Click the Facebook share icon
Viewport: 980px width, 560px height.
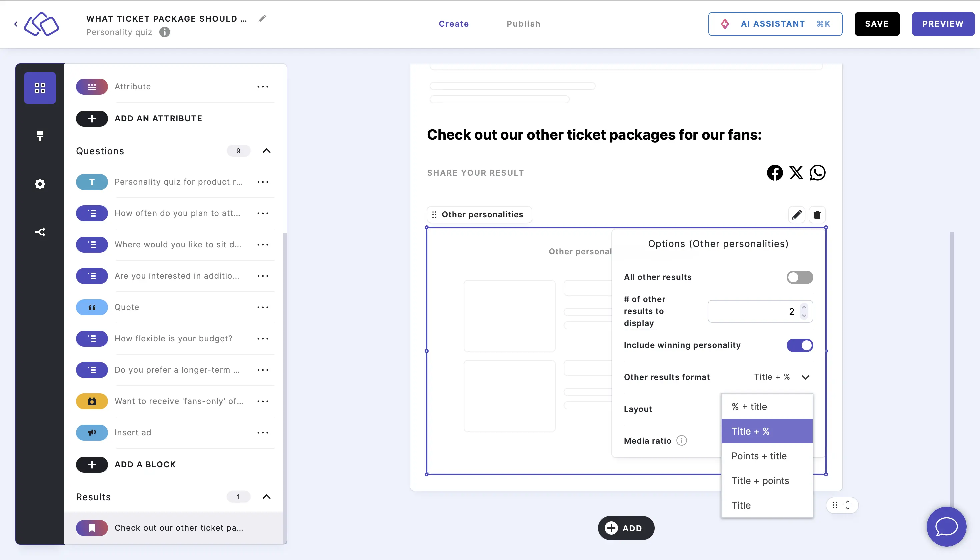click(775, 172)
